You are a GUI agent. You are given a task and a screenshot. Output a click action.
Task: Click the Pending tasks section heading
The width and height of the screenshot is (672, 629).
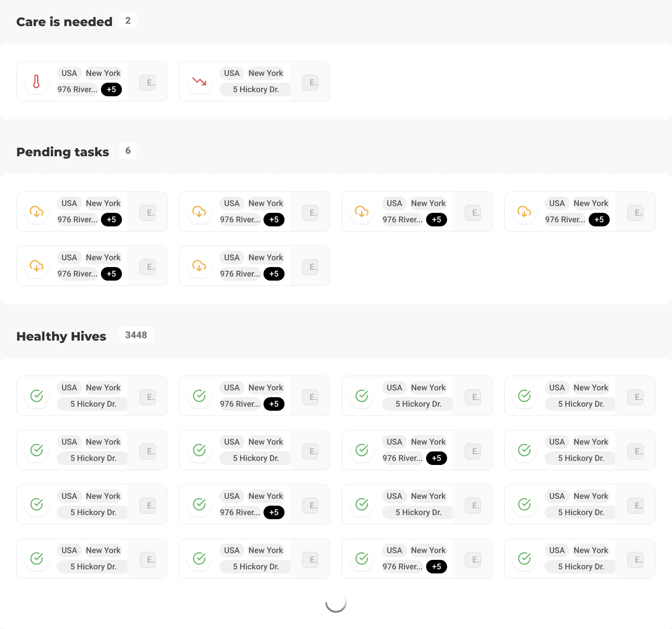click(63, 152)
